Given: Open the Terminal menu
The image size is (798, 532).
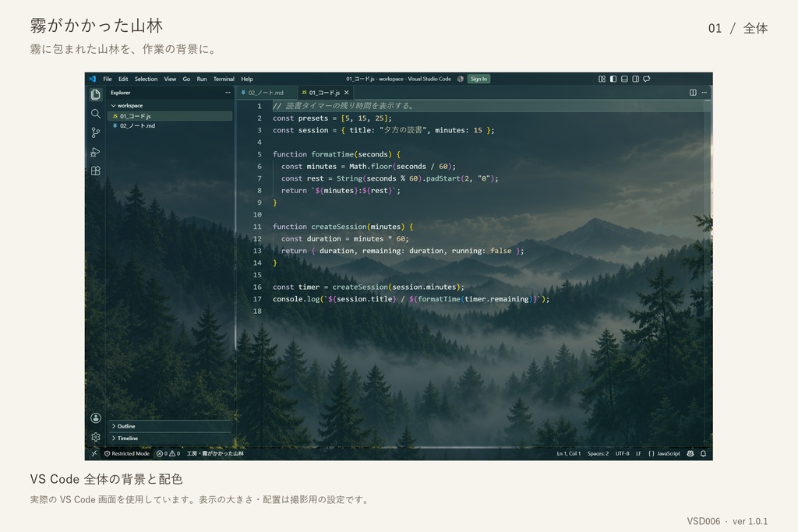Looking at the screenshot, I should (224, 79).
